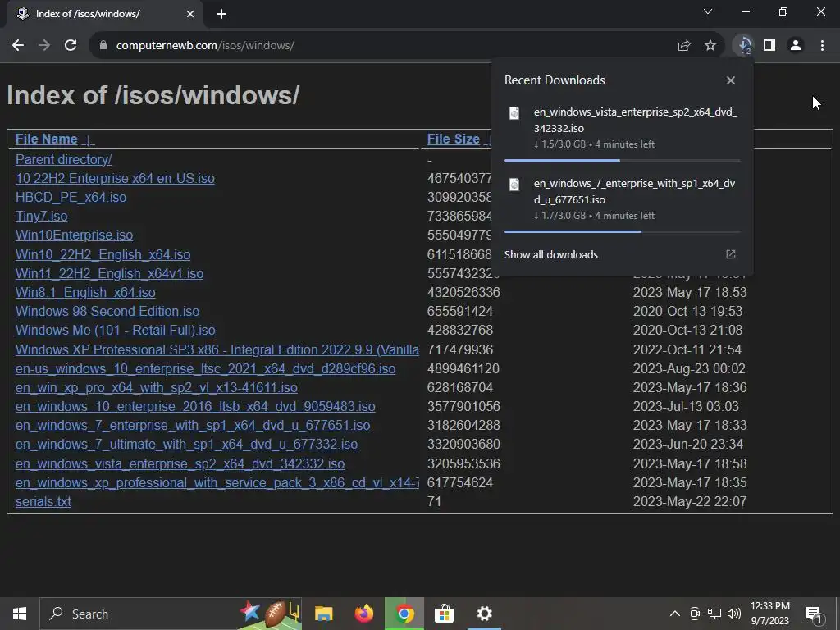Click Vista ISO entry in Recent Downloads
The height and width of the screenshot is (630, 840).
click(622, 129)
